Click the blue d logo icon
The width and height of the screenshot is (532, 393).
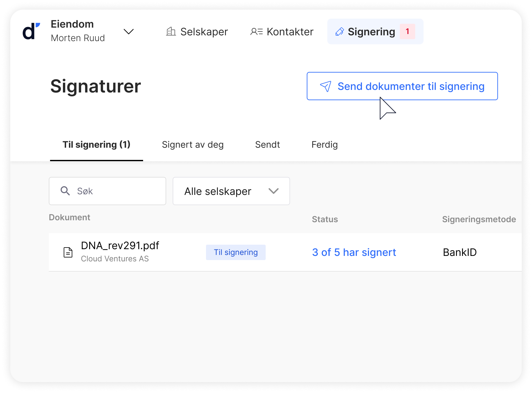click(x=31, y=31)
